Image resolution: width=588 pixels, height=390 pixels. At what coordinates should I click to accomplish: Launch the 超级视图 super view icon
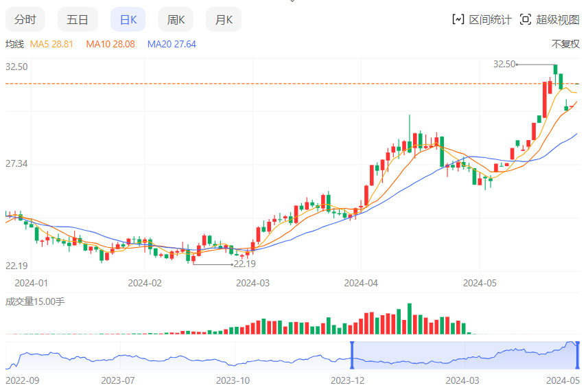(x=526, y=20)
